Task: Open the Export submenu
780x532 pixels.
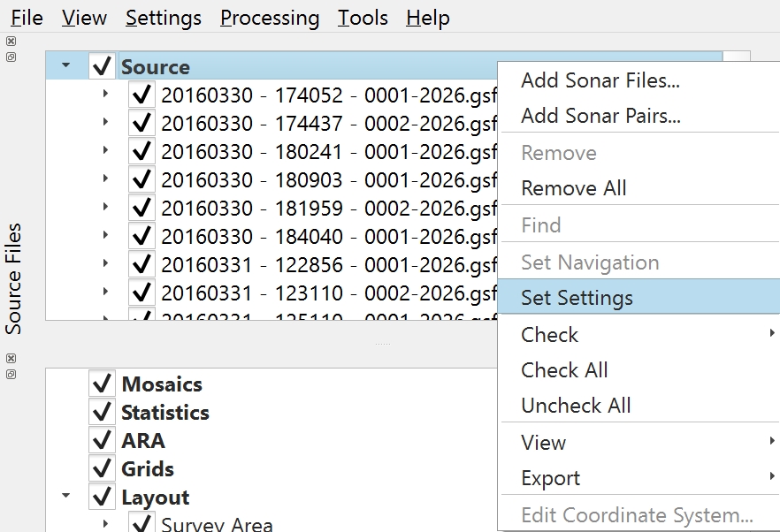Action: tap(550, 478)
